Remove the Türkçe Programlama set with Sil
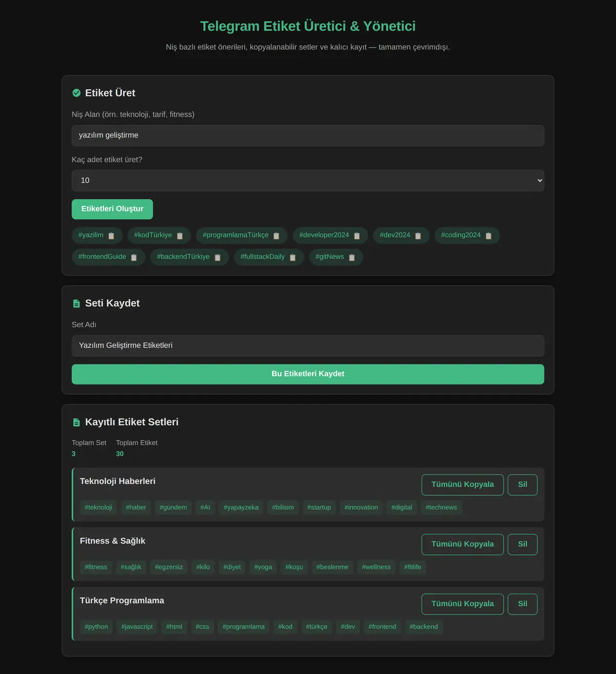Screen dimensions: 616x674 click(x=523, y=604)
